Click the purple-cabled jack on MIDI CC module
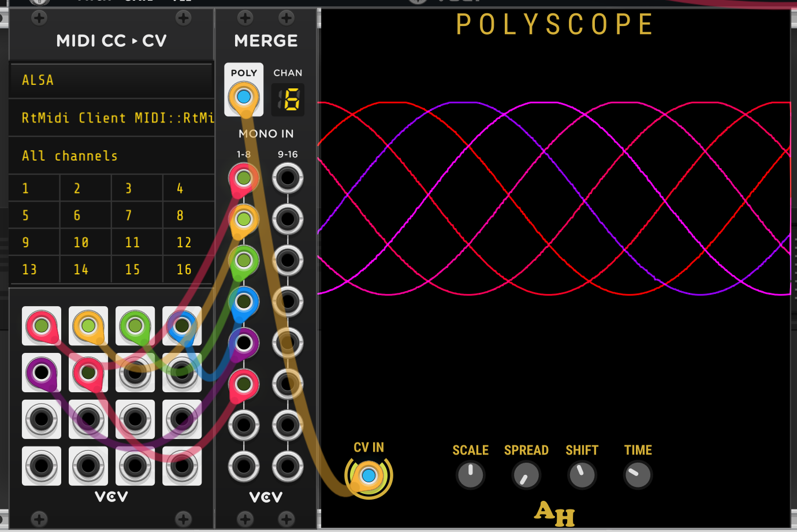The height and width of the screenshot is (532, 797). (x=41, y=373)
